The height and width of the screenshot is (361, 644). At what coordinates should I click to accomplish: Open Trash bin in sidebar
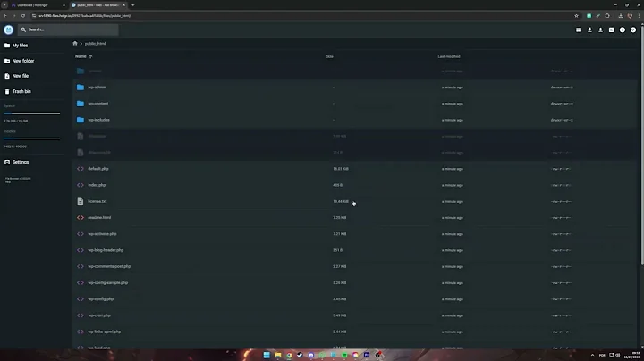tap(18, 91)
